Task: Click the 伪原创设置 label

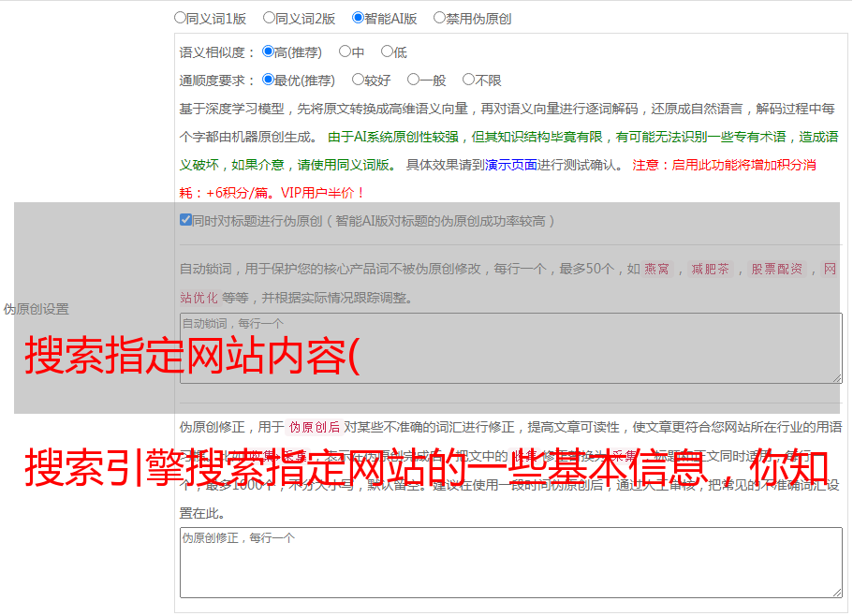Action: pos(37,309)
